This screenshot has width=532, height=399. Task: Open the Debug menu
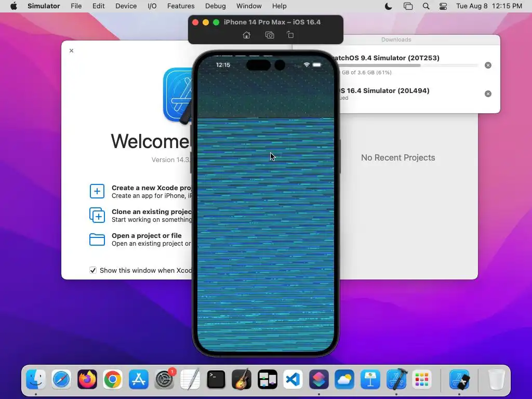(x=216, y=6)
